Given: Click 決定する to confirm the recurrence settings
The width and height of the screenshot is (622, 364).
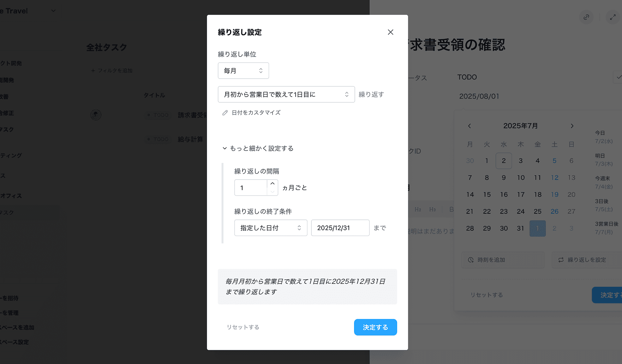Looking at the screenshot, I should 375,327.
